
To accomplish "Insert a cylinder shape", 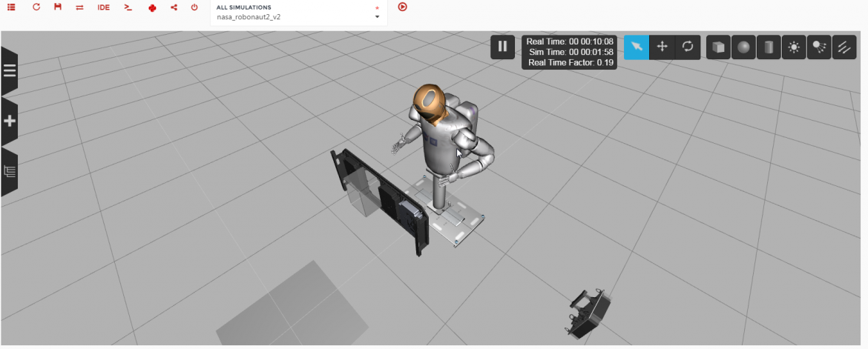I will [x=769, y=47].
